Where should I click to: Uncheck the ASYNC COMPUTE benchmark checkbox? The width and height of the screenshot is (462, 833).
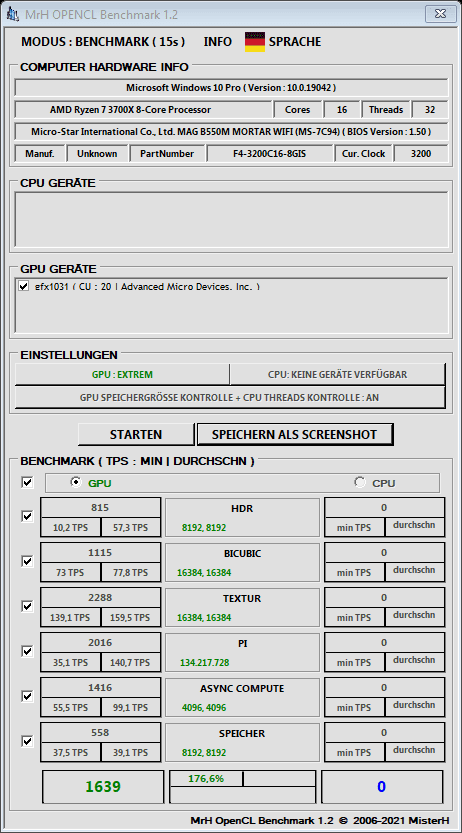click(27, 696)
